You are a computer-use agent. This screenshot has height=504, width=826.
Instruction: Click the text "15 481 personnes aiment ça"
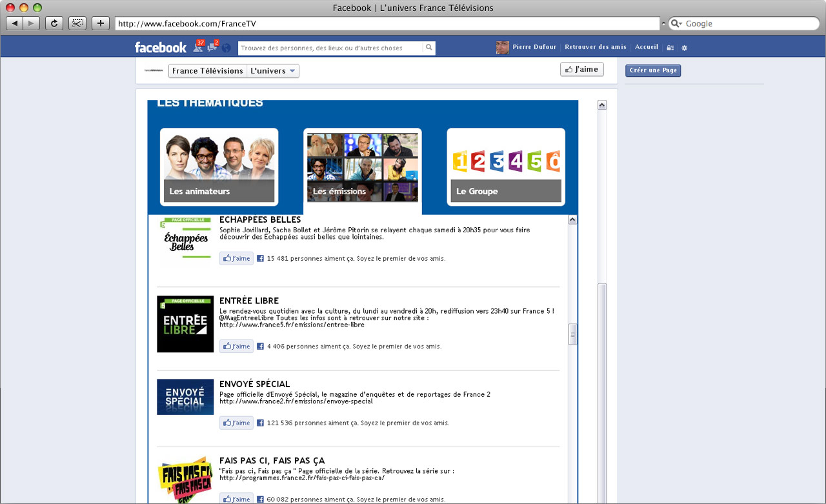(310, 259)
